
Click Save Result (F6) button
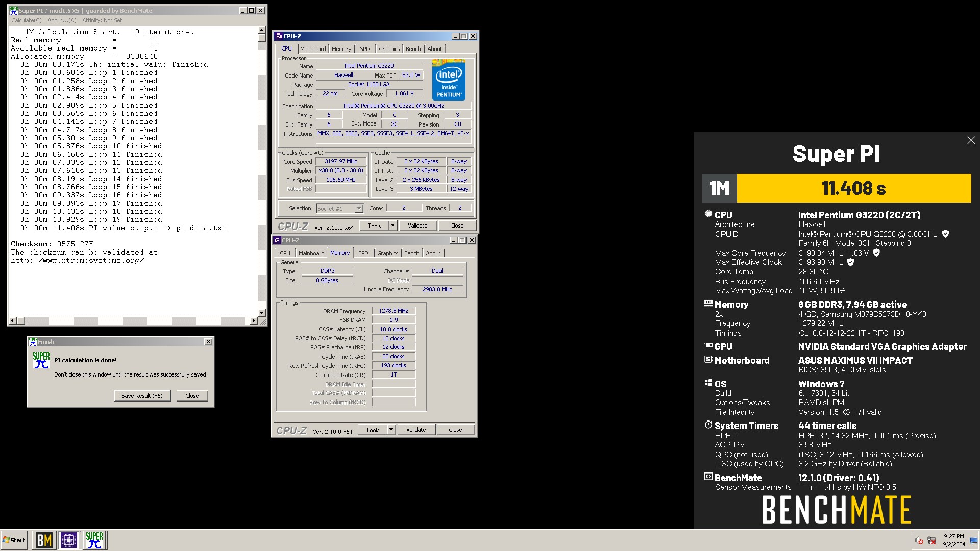[142, 396]
